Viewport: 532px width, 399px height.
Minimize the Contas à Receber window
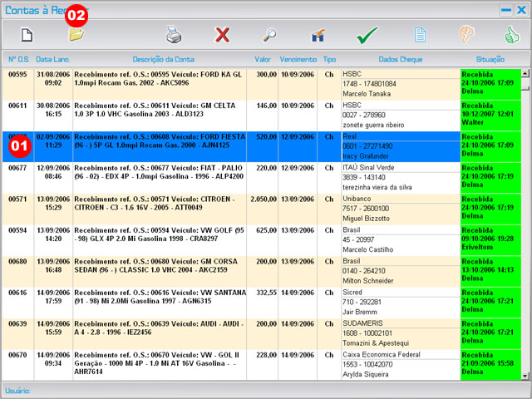505,9
